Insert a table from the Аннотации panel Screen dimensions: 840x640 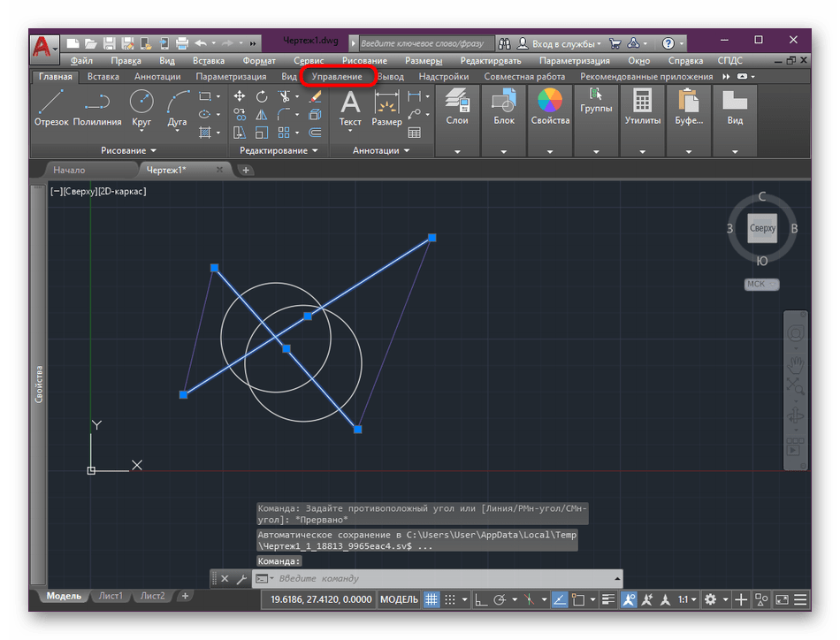(x=414, y=133)
